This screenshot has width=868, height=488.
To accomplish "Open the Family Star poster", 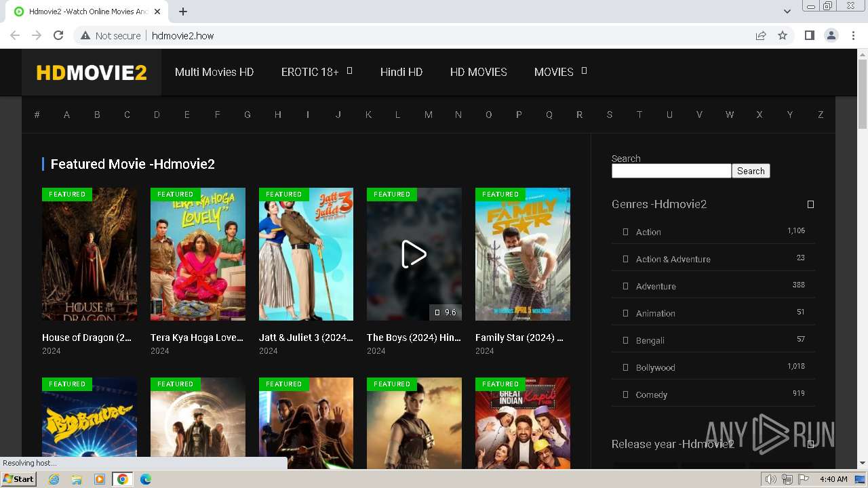I will (523, 254).
